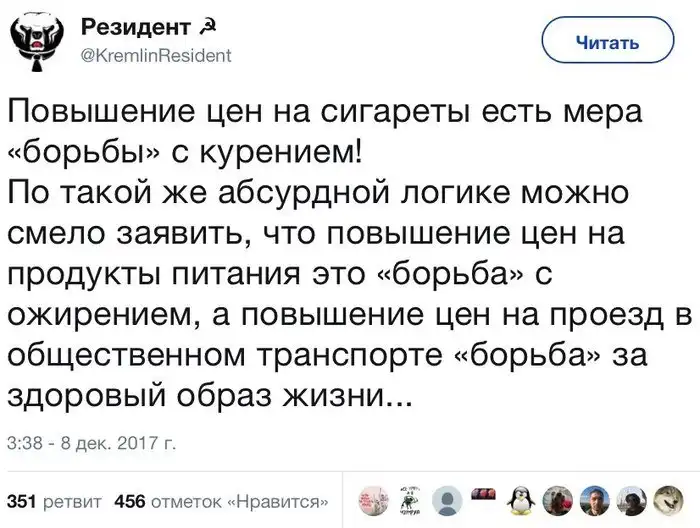Click the pink liker avatar

pos(374,499)
